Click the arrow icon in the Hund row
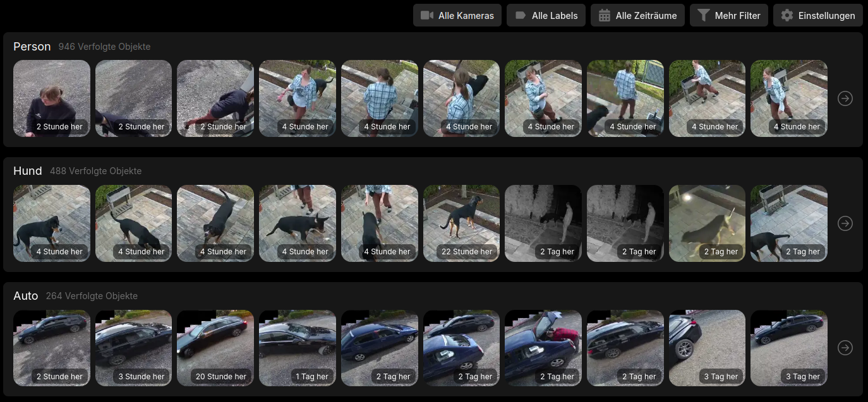Image resolution: width=868 pixels, height=402 pixels. 845,223
